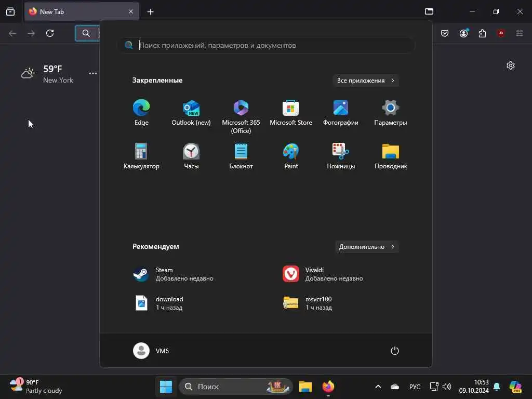Open Firefox hamburger application menu

click(520, 33)
